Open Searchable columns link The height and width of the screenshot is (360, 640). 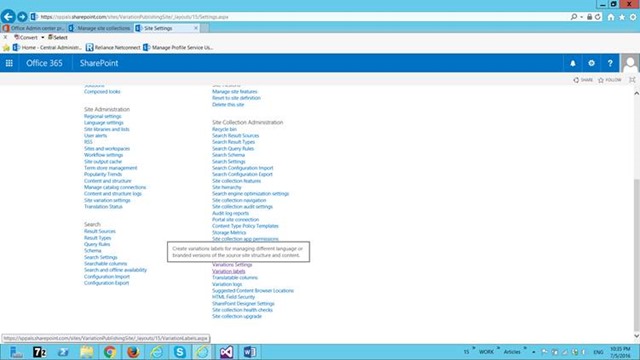[x=105, y=264]
